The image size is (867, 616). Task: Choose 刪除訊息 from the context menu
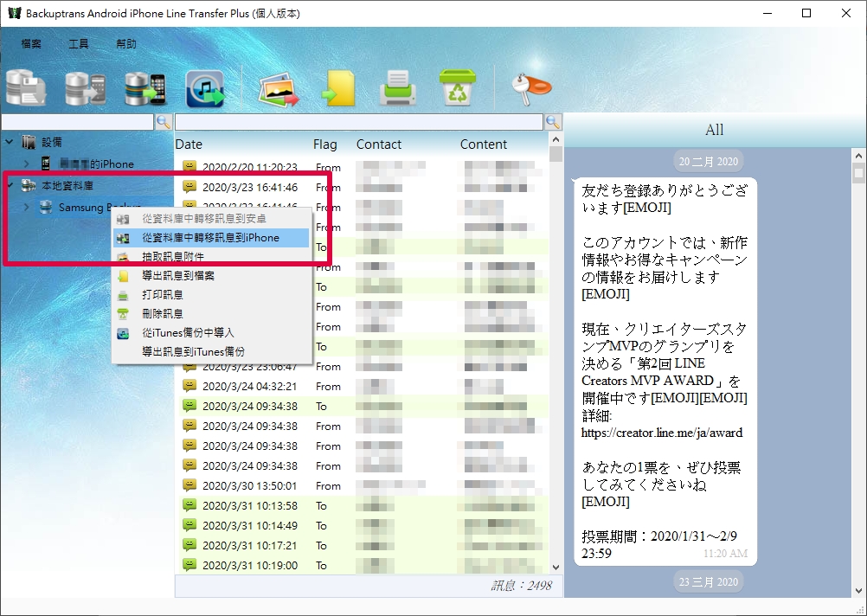pos(211,313)
